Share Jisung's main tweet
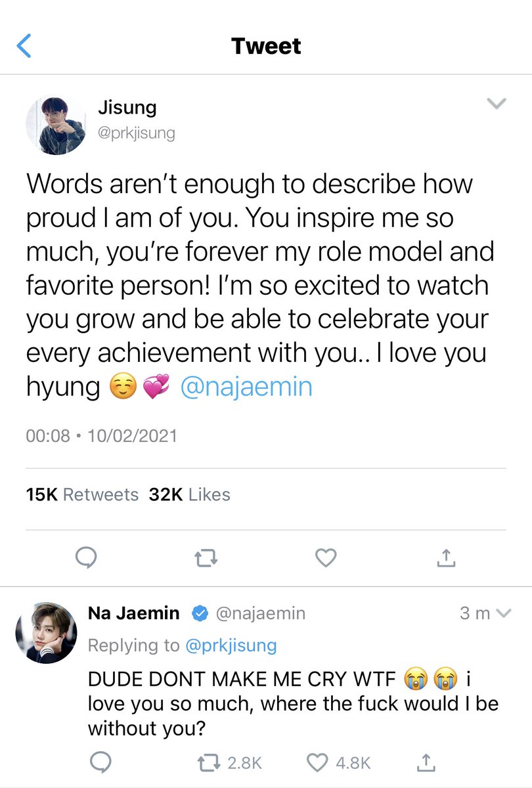This screenshot has width=532, height=788. 446,558
